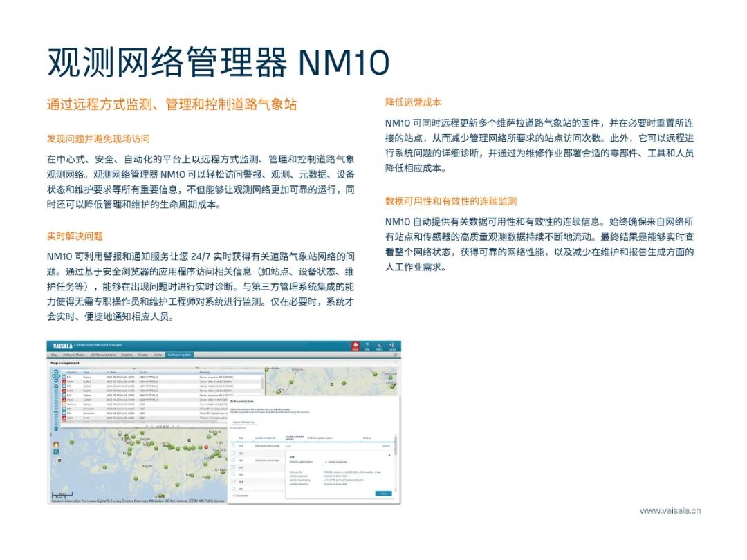747x560 pixels.
Task: Click the www.vaisala.cn website link
Action: click(x=670, y=510)
